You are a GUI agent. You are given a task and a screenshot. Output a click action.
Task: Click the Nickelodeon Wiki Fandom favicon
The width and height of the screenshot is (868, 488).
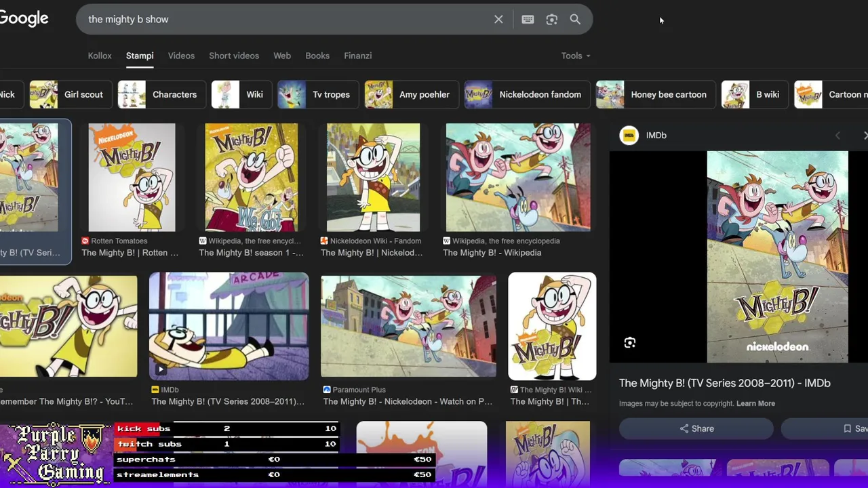[x=324, y=241]
